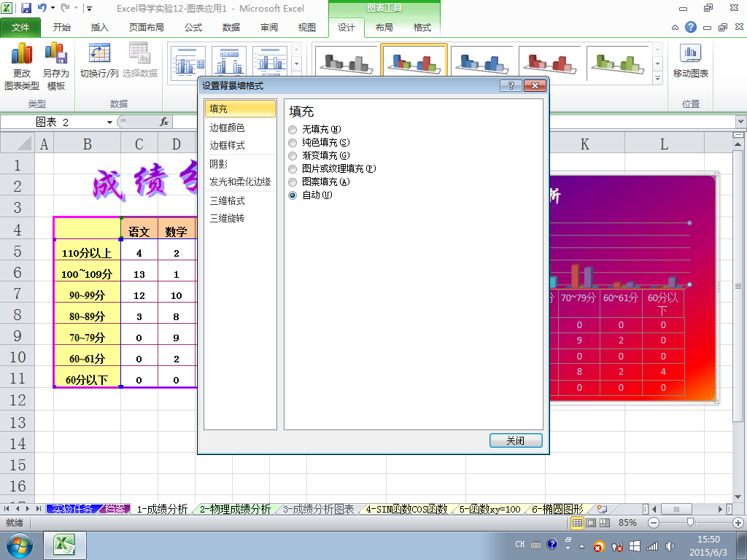Select the Automatic (自动) radio button
The width and height of the screenshot is (747, 560).
(x=293, y=195)
